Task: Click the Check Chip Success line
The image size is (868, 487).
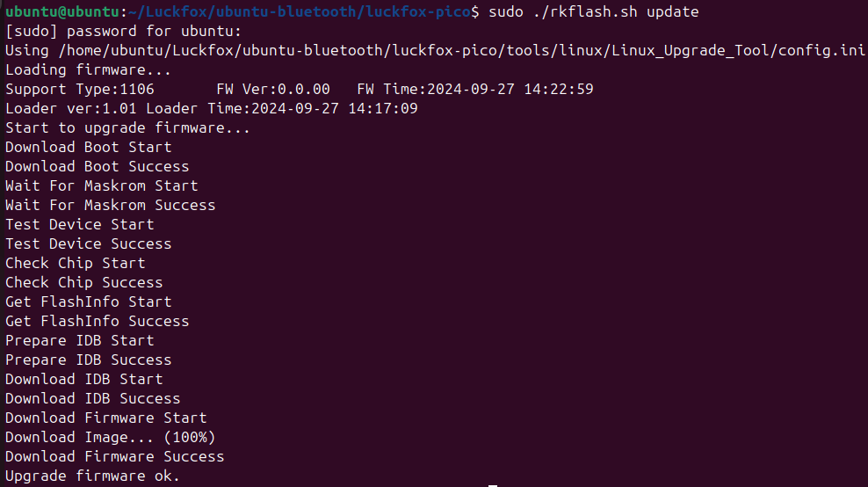Action: pos(83,282)
